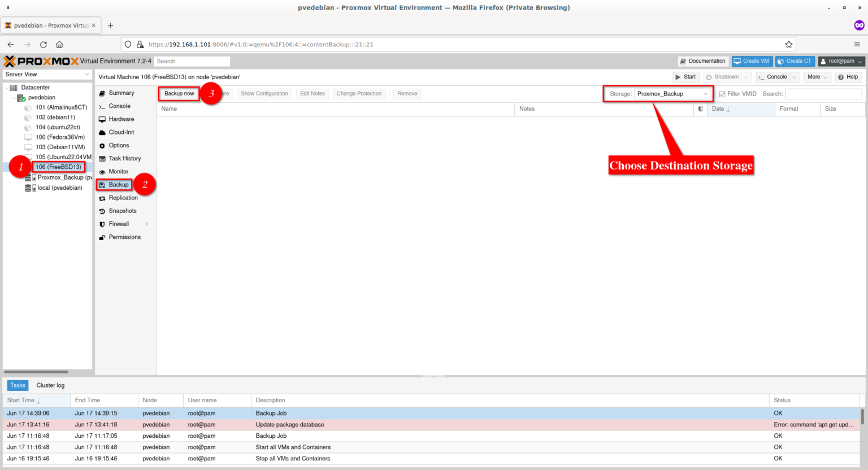This screenshot has width=868, height=470.
Task: Open the Proxmox Documentation
Action: point(702,61)
